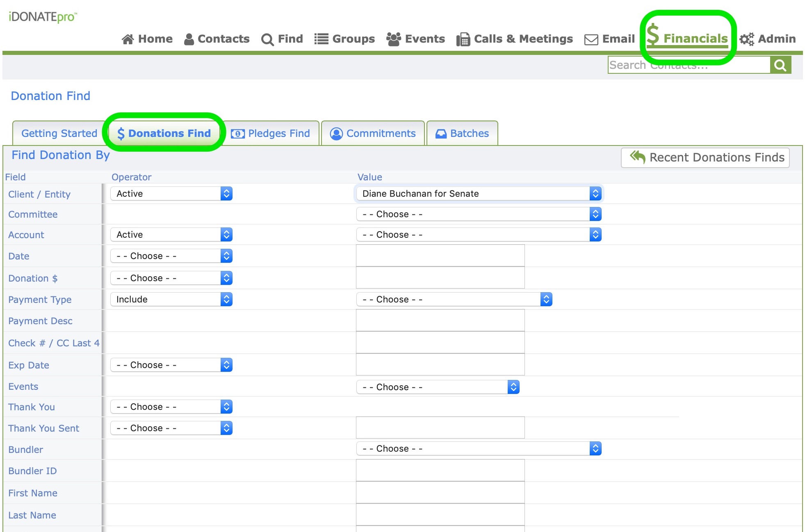Open the Contacts menu
This screenshot has width=805, height=532.
point(217,39)
